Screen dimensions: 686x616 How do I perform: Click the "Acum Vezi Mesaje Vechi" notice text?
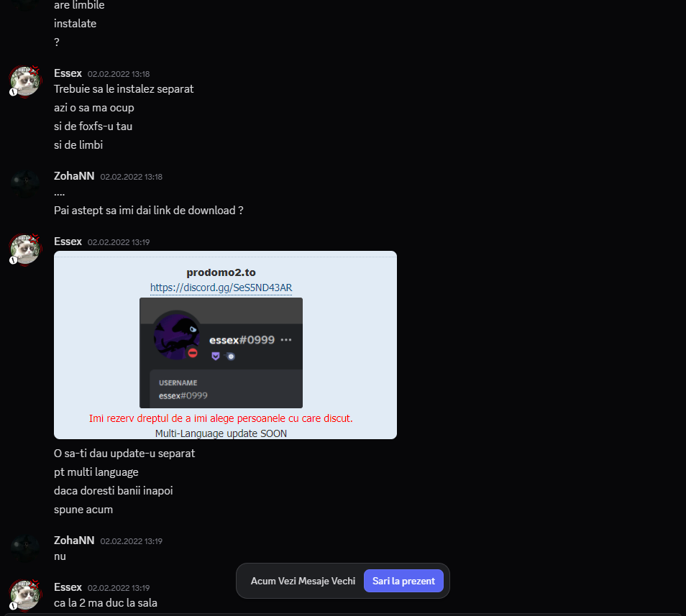tap(303, 581)
